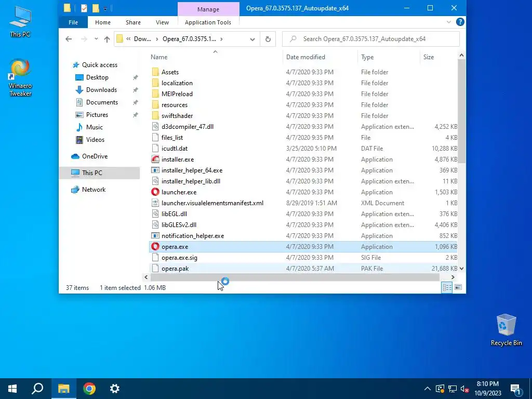Switch to Details view layout
This screenshot has width=532, height=399.
(x=447, y=287)
